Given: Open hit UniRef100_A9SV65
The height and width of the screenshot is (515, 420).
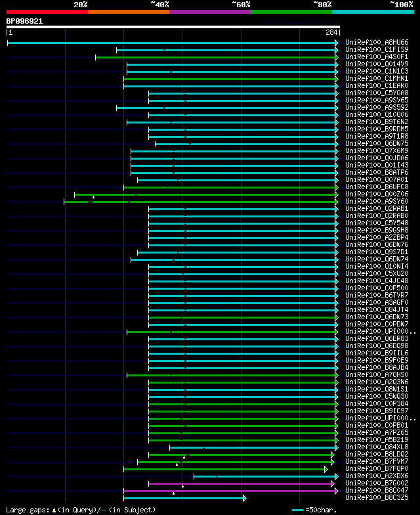Looking at the screenshot, I should [x=377, y=100].
